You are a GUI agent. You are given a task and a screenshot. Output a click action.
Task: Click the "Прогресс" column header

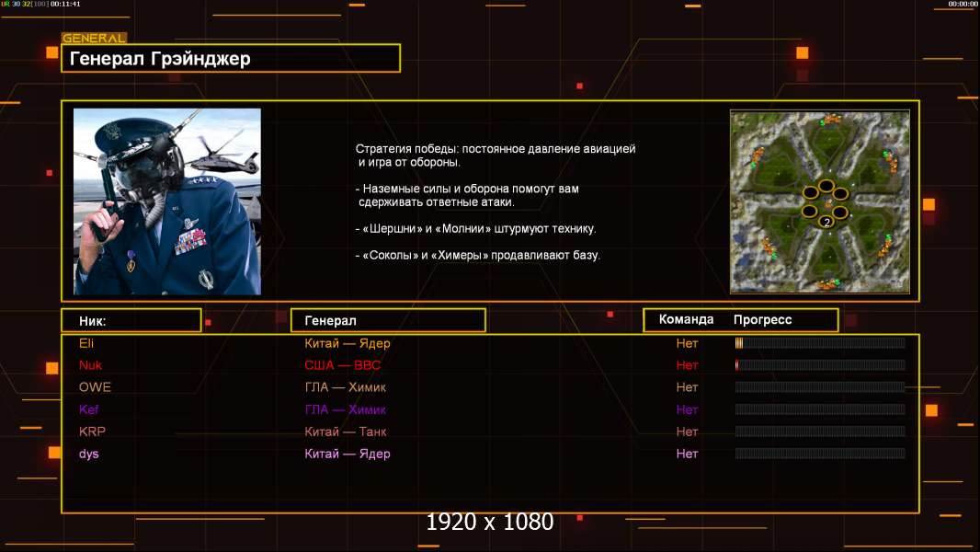tap(762, 319)
